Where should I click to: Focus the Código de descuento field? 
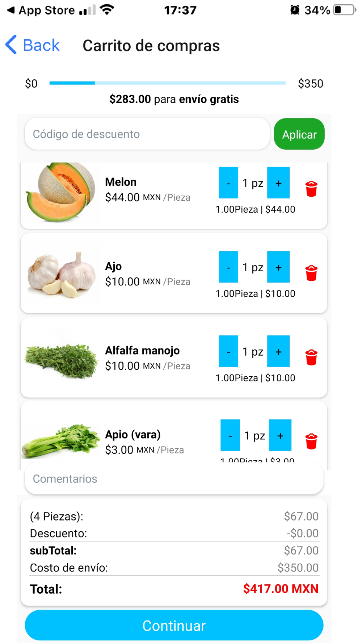coord(147,134)
